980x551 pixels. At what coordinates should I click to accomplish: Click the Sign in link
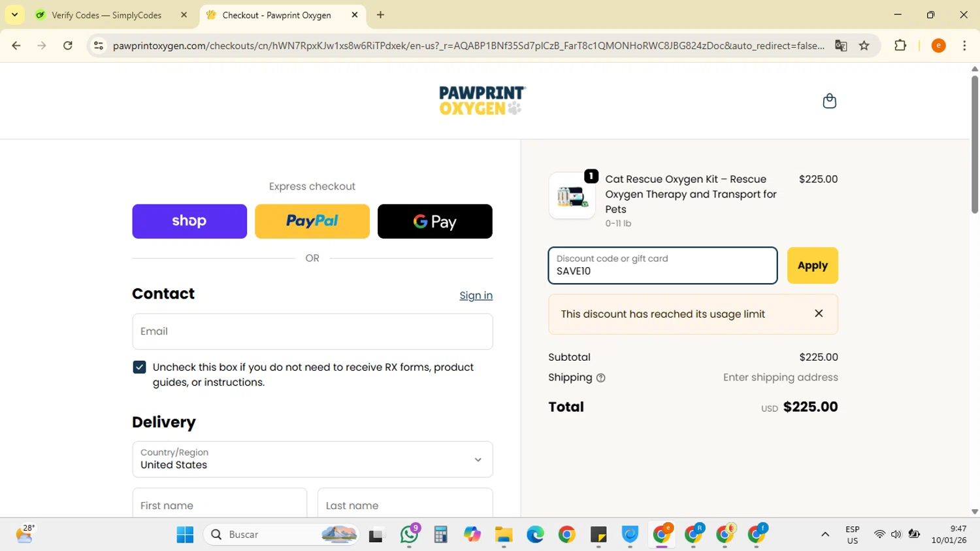(476, 295)
